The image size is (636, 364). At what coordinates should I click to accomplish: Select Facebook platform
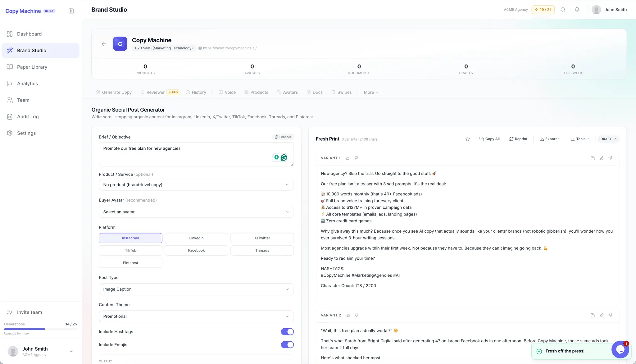coord(196,250)
